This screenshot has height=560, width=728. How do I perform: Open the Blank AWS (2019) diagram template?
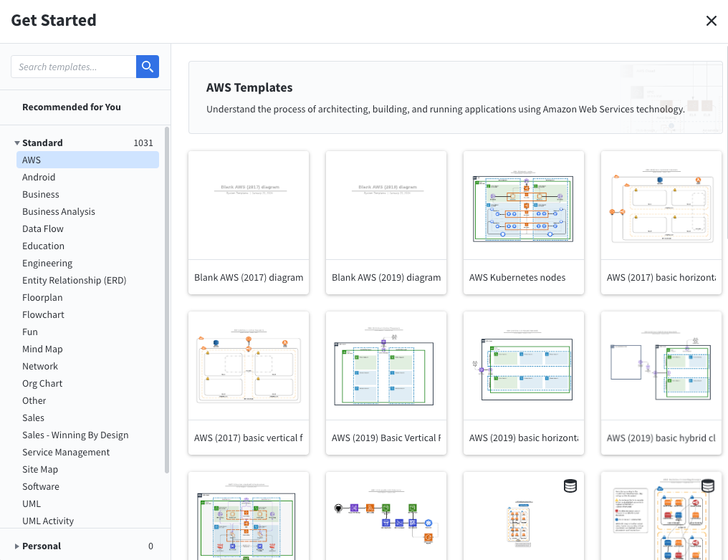(385, 222)
